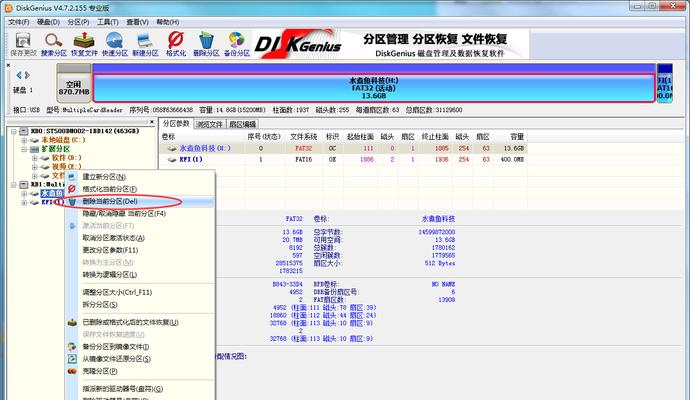Go to next disk with right arrow

coord(27,75)
